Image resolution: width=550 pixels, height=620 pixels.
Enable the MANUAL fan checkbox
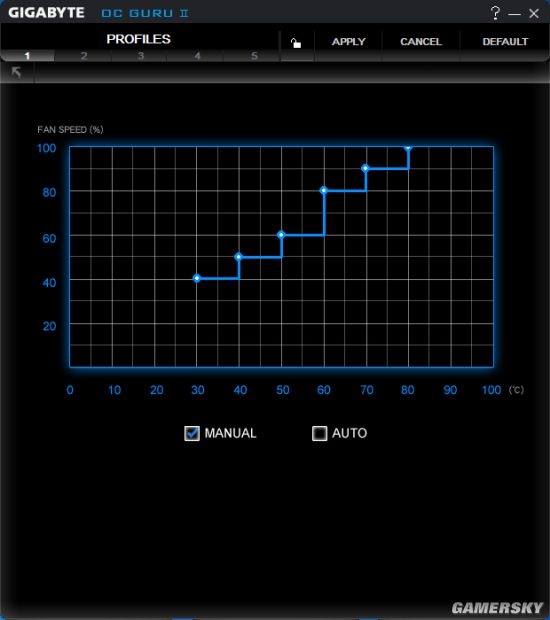click(192, 433)
